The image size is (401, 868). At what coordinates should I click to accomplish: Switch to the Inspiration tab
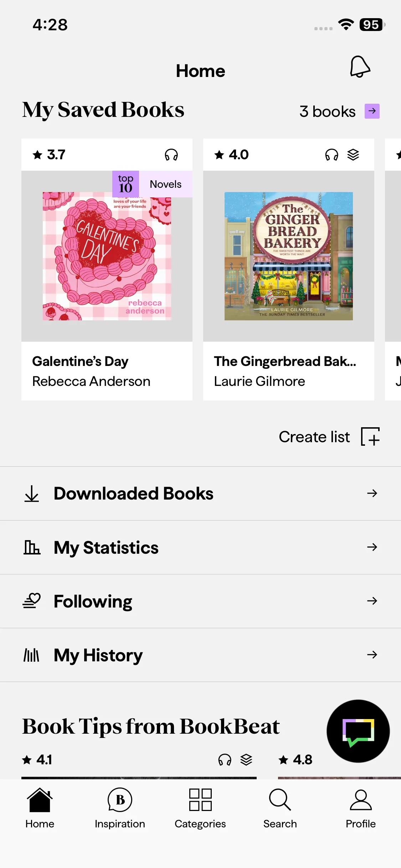tap(120, 808)
